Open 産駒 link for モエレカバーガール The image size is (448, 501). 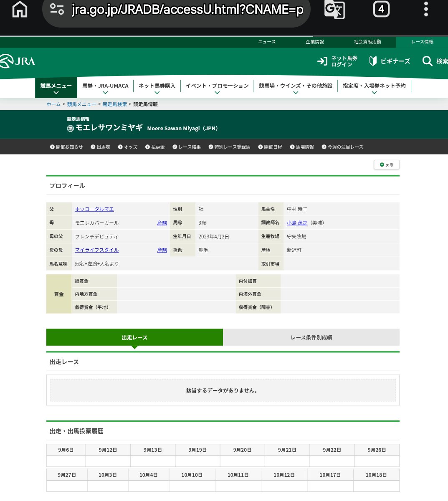point(162,223)
